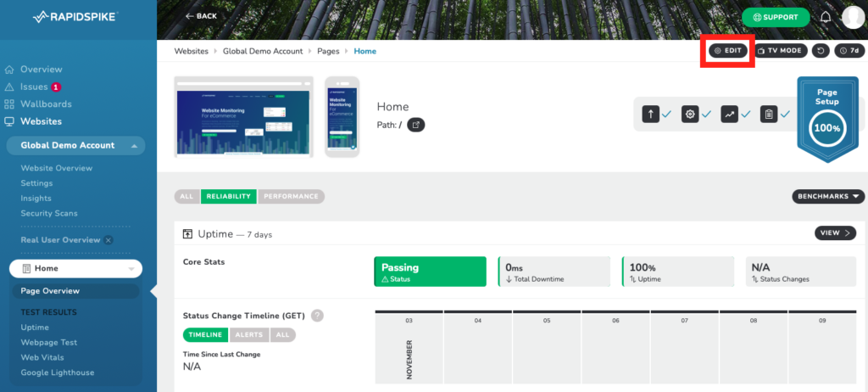Click the uptime arrow setup icon
Image resolution: width=868 pixels, height=392 pixels.
click(650, 115)
